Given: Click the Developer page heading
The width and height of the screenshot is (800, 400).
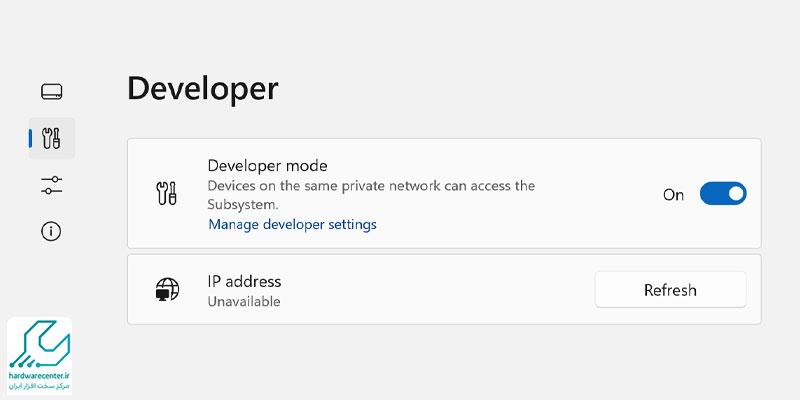Looking at the screenshot, I should pos(202,89).
